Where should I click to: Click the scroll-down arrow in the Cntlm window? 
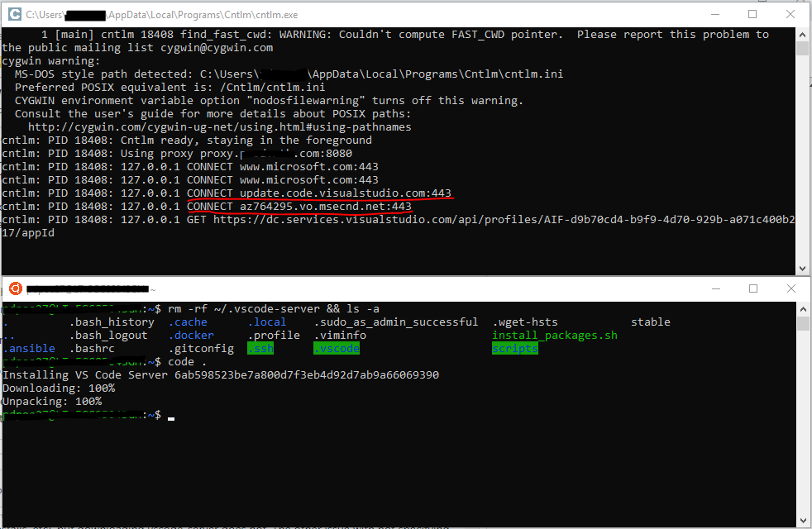pyautogui.click(x=801, y=266)
